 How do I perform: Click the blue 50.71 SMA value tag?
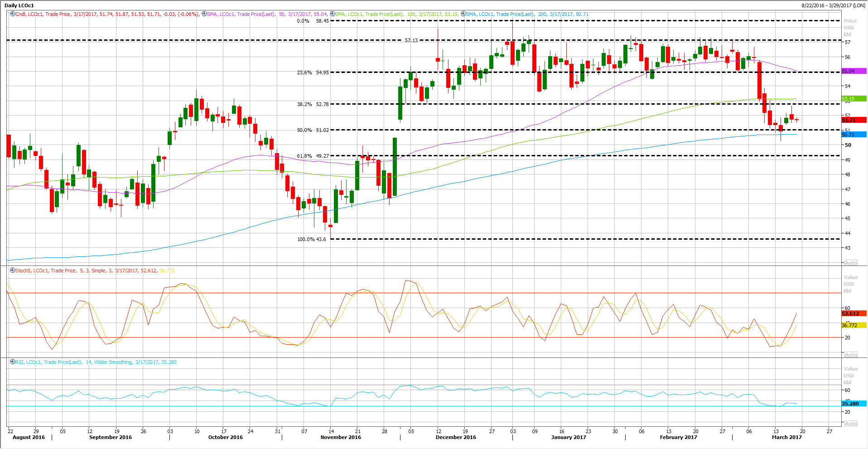853,135
